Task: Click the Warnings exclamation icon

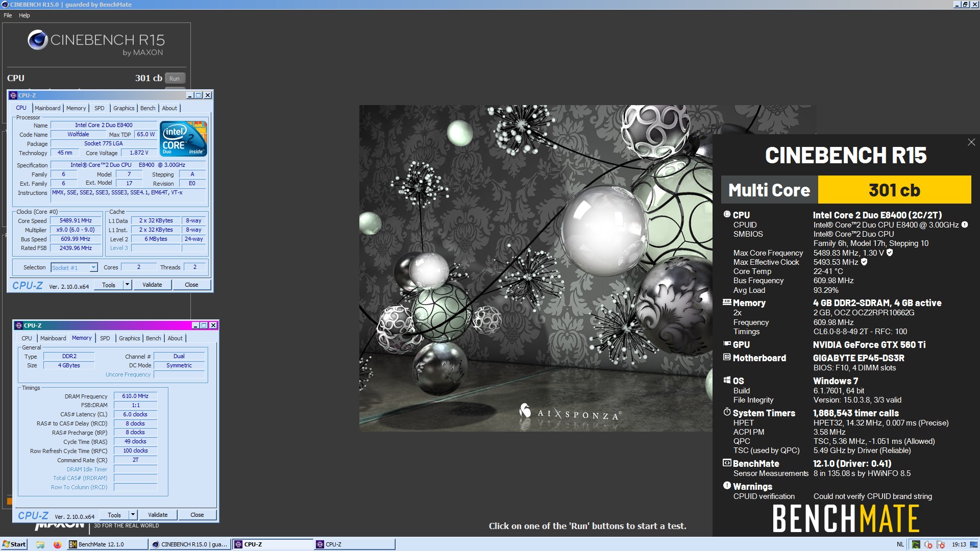Action: (727, 485)
